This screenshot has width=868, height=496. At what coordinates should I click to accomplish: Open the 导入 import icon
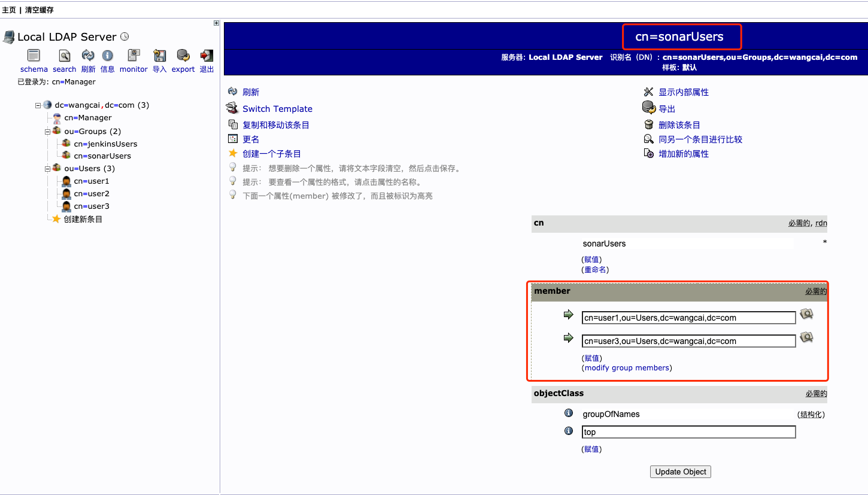[159, 55]
